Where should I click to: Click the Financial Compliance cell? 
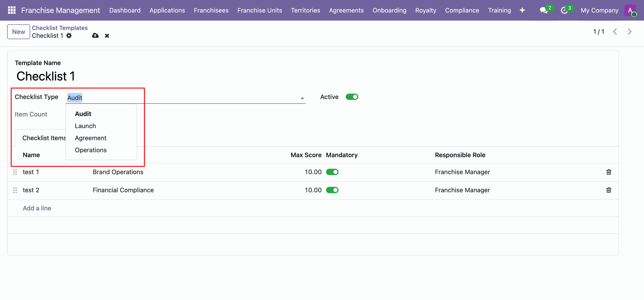point(123,190)
